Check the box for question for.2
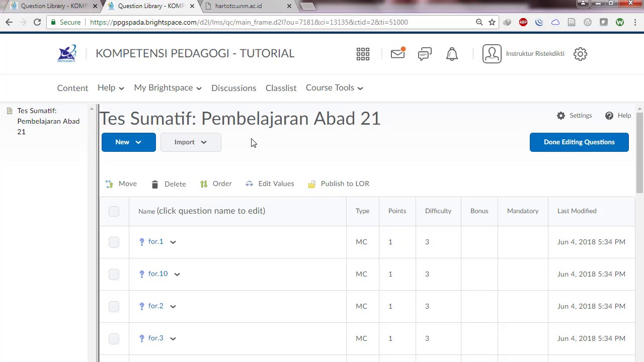The width and height of the screenshot is (644, 362). [x=114, y=307]
